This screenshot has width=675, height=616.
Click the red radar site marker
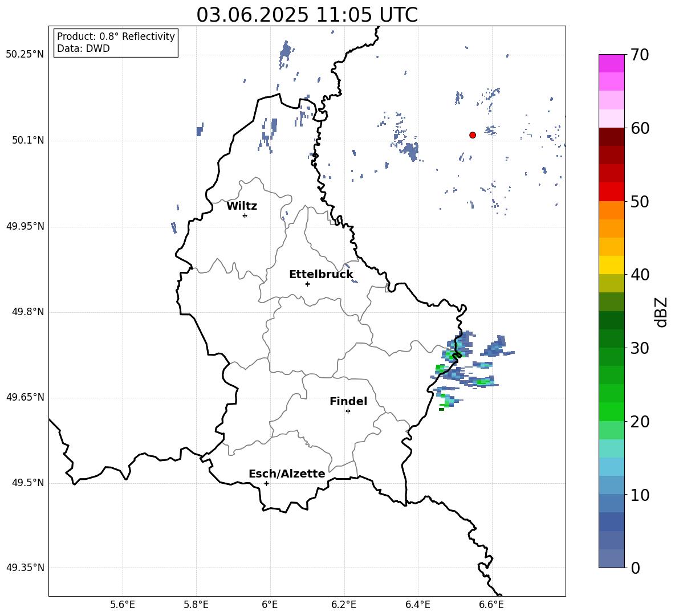pyautogui.click(x=472, y=135)
